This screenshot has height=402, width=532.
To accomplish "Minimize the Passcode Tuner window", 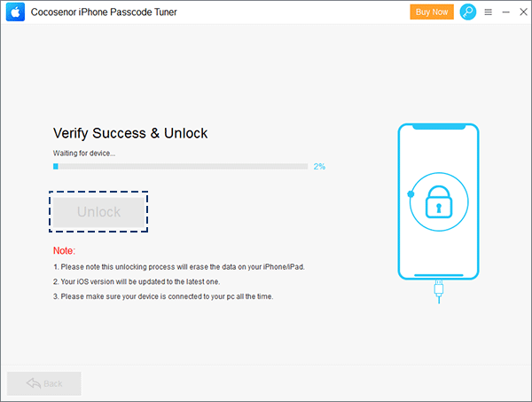I will 506,12.
